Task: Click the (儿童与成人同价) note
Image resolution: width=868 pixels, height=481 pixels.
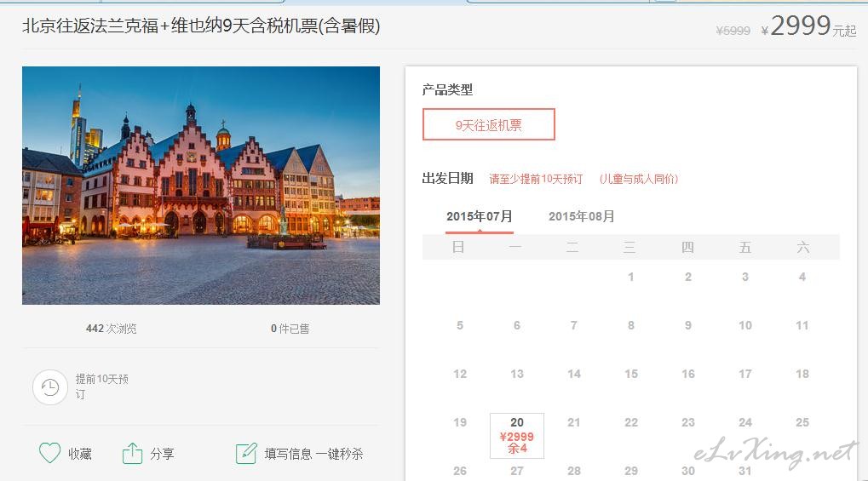Action: pos(639,179)
